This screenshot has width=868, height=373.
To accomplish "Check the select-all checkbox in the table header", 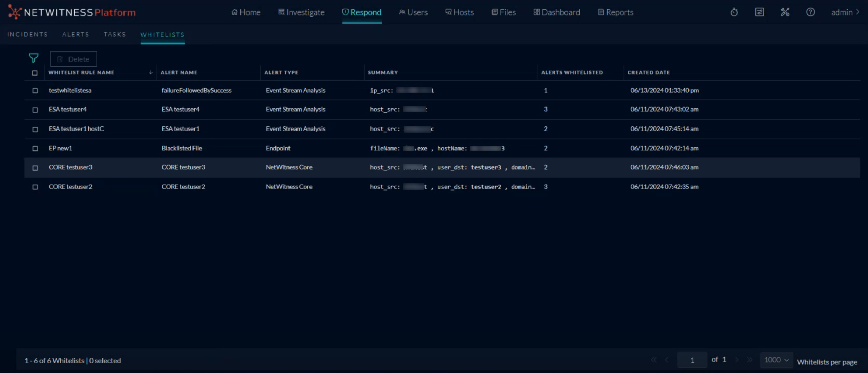I will point(35,73).
